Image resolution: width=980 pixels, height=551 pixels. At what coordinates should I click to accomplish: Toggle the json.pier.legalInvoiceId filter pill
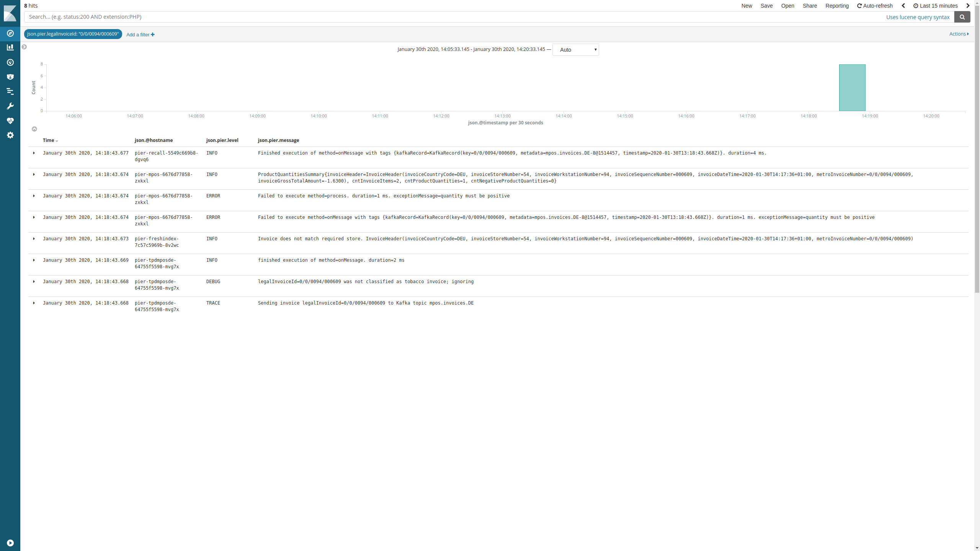[72, 34]
